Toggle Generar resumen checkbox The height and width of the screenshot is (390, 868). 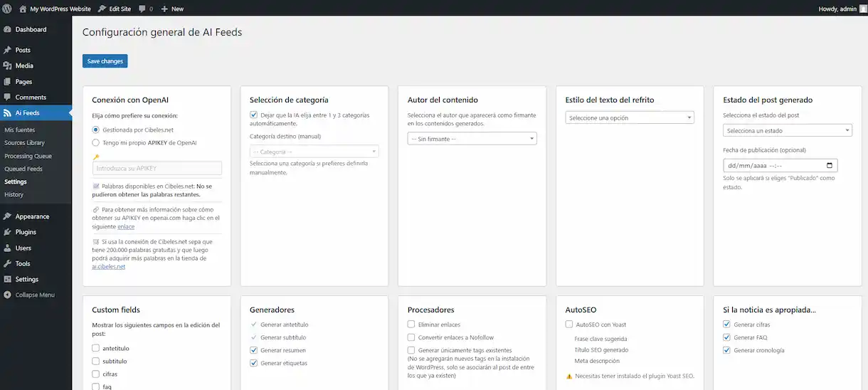pyautogui.click(x=254, y=350)
